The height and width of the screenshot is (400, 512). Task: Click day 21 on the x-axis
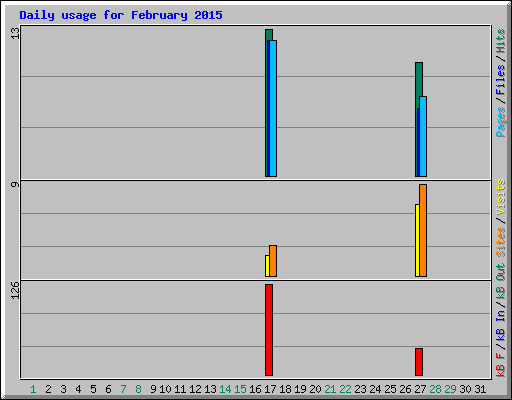tap(330, 389)
